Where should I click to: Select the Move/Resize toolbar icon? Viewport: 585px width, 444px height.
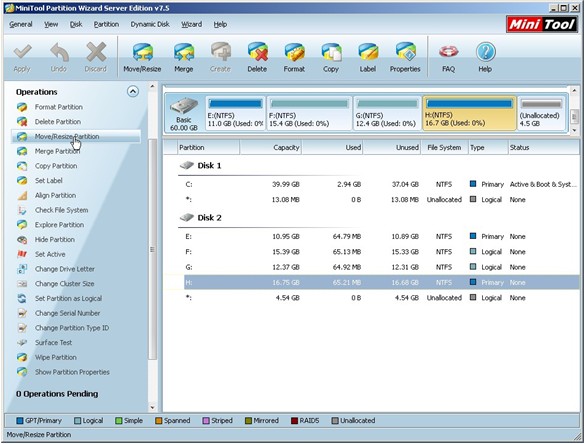coord(142,52)
